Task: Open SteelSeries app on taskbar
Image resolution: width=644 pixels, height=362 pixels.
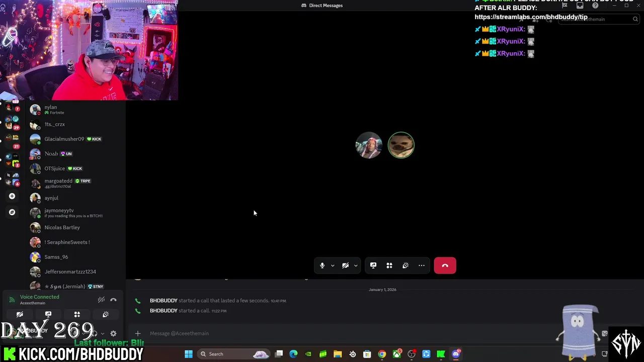Action: pyautogui.click(x=353, y=354)
